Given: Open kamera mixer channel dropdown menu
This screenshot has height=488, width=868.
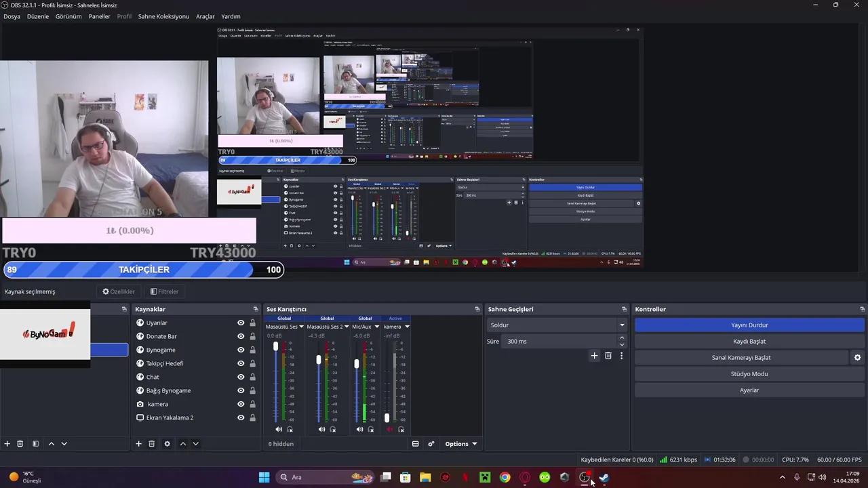Looking at the screenshot, I should pyautogui.click(x=407, y=327).
